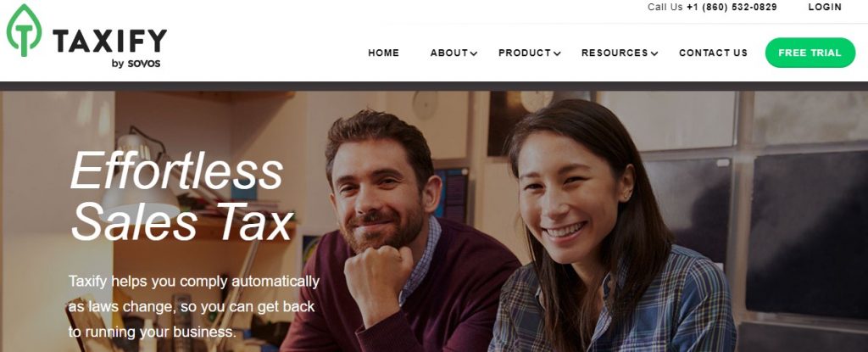Screen dimensions: 868x352
Task: Open the RESOURCES menu label
Action: [615, 53]
